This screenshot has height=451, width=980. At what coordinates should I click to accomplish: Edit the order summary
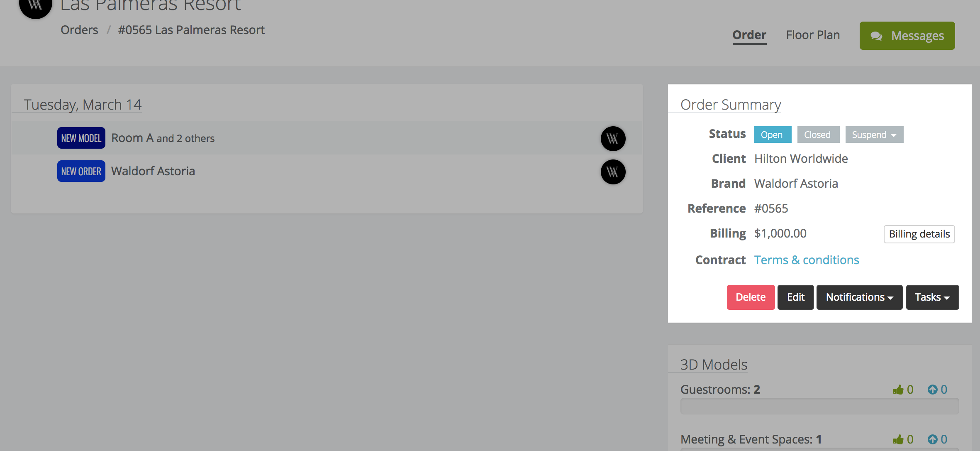point(795,297)
